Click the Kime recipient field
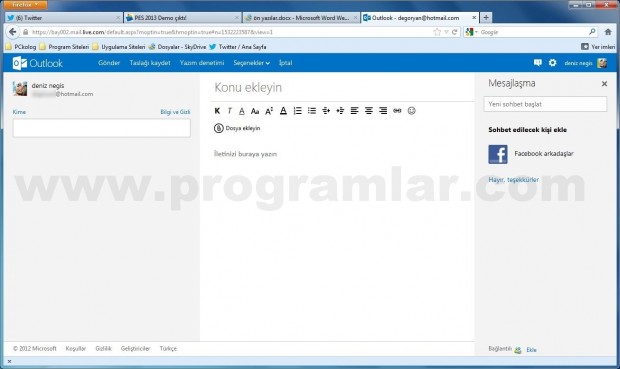Screen dimensions: 620x369 [102, 128]
